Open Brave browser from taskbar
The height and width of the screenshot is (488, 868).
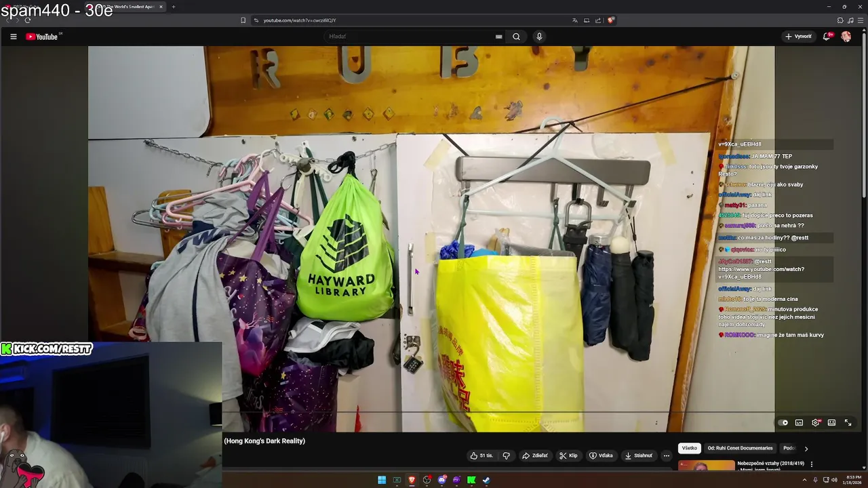pyautogui.click(x=412, y=480)
